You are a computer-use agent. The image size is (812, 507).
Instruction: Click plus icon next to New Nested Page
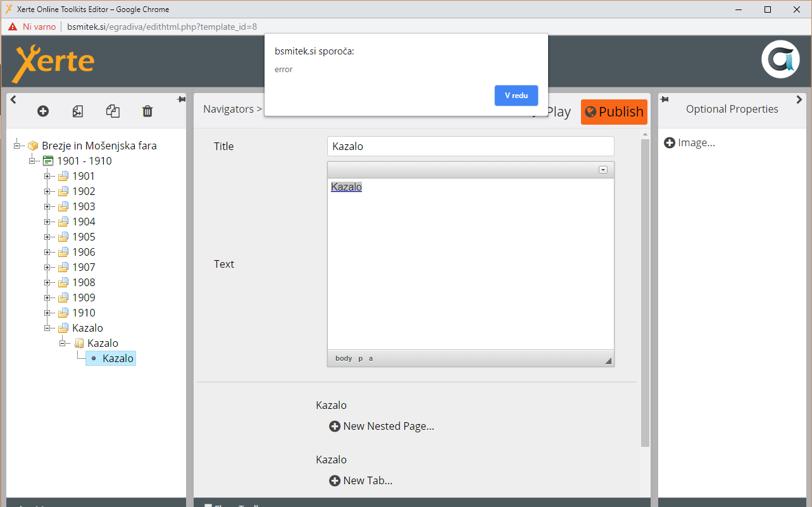335,427
